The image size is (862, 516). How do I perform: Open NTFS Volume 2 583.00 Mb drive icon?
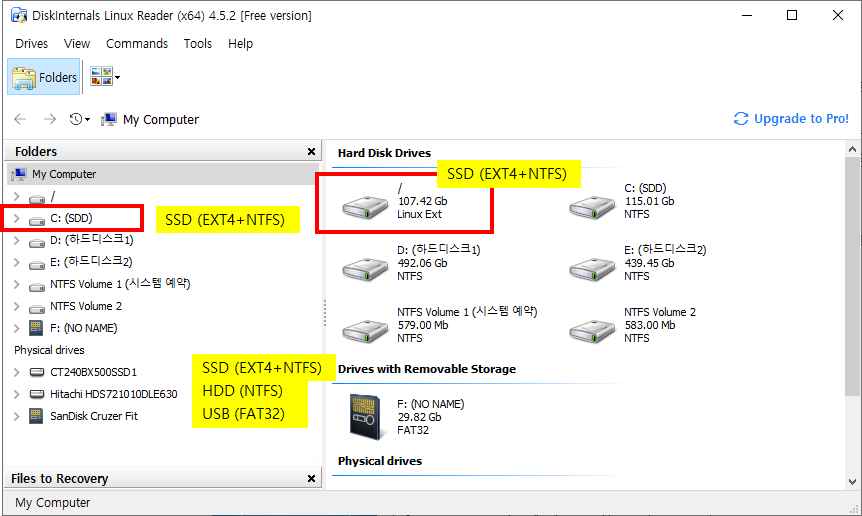(x=592, y=331)
